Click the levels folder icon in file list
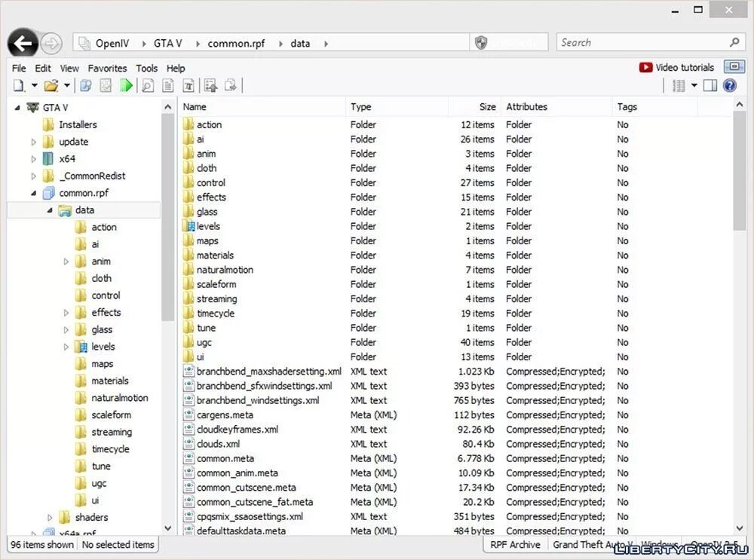The image size is (754, 560). [x=189, y=226]
